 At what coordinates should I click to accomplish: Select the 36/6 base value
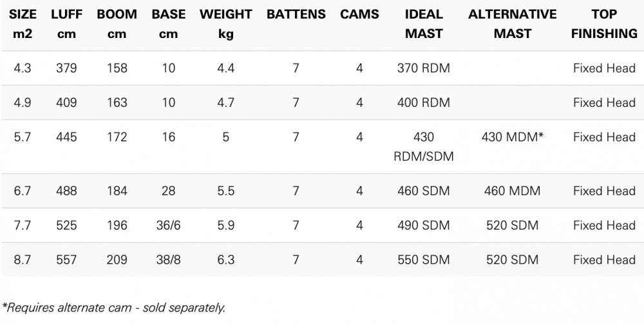coord(169,225)
